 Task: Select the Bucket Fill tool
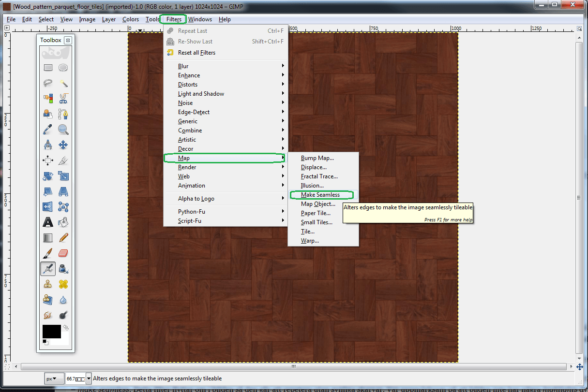[x=63, y=222]
